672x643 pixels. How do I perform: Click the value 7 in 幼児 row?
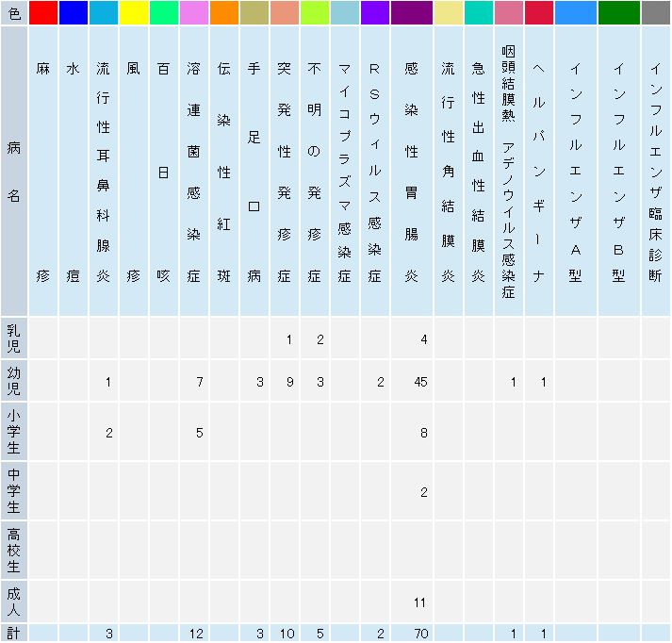(200, 382)
